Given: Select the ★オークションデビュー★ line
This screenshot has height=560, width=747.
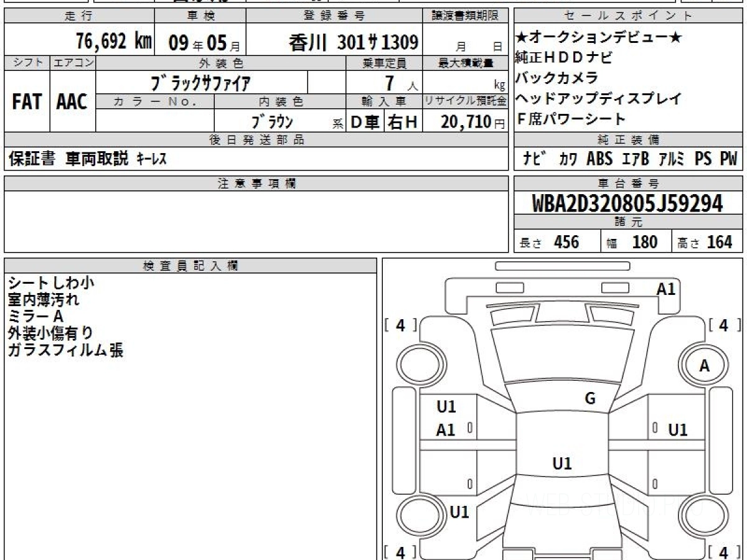Looking at the screenshot, I should [599, 37].
